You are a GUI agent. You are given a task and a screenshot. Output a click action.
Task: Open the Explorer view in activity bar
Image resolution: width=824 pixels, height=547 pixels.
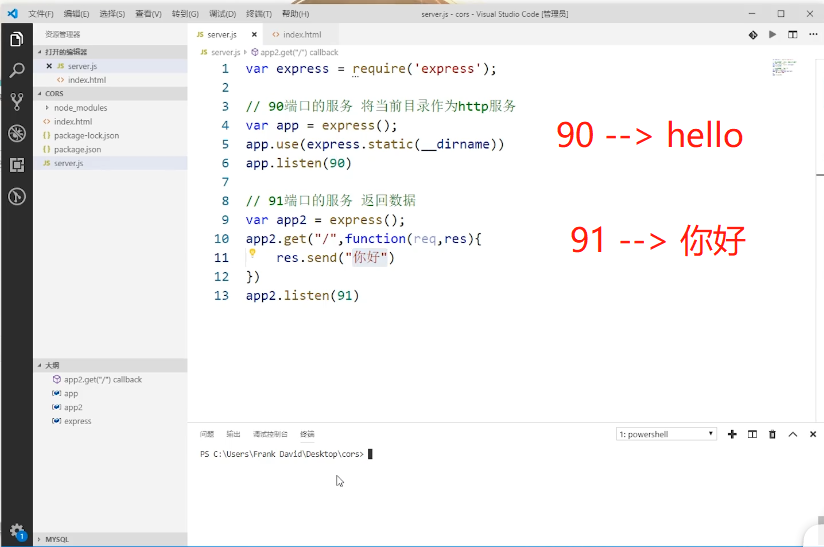tap(16, 39)
